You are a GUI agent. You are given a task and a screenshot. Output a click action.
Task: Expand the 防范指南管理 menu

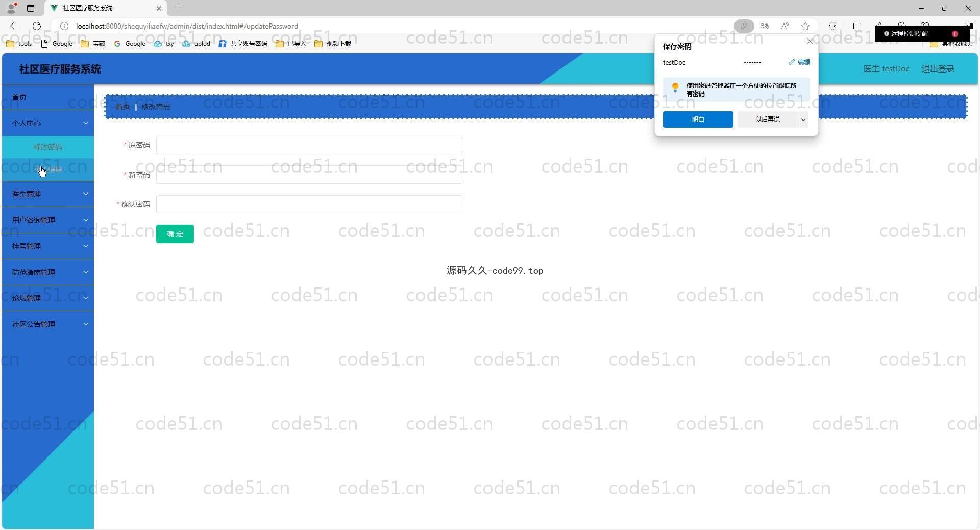click(48, 272)
